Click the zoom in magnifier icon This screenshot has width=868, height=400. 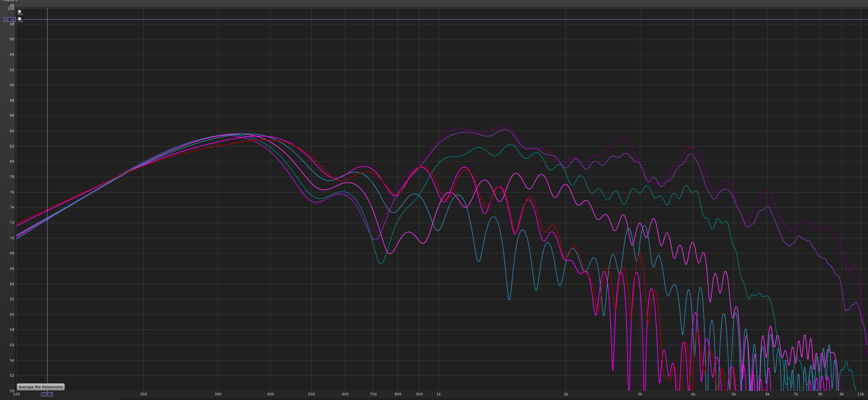20,12
